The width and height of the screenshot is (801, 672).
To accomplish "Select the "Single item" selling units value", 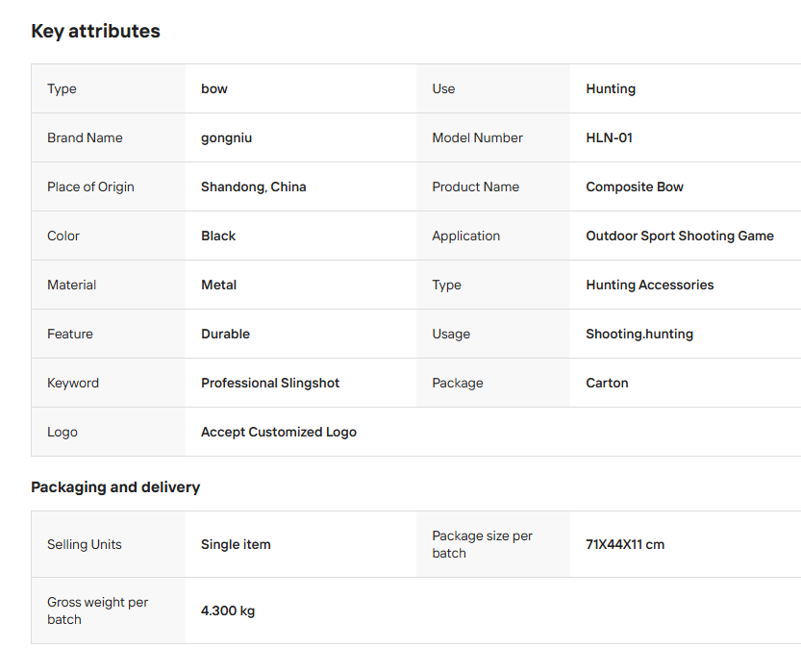I will (236, 544).
